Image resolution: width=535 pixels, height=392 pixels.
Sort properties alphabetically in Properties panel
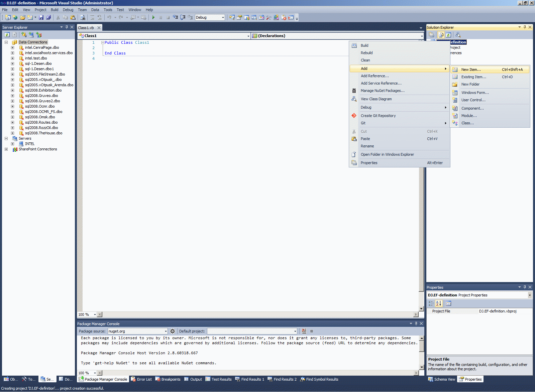tap(439, 303)
